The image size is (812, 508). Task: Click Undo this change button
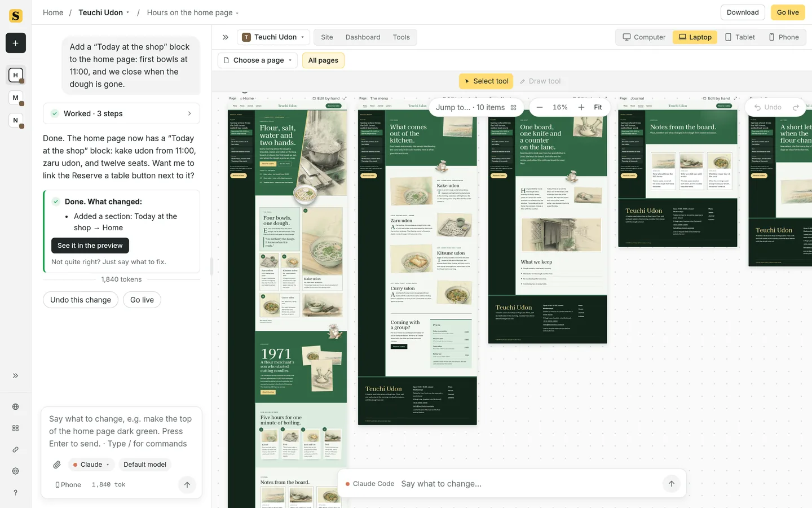point(81,300)
